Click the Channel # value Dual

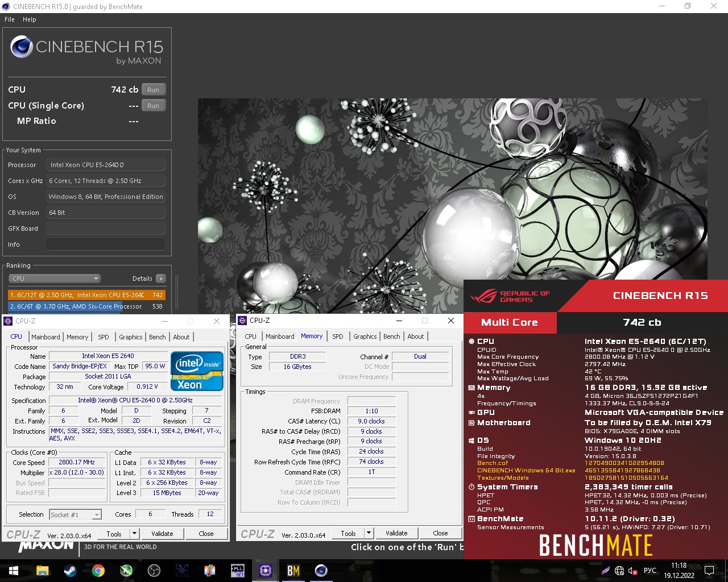pyautogui.click(x=420, y=356)
